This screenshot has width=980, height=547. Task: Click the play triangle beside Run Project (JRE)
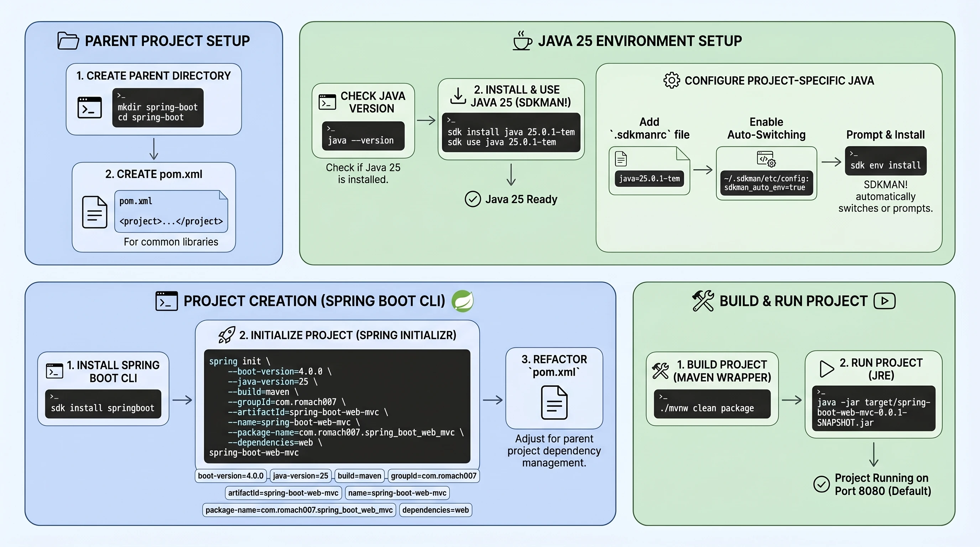click(x=826, y=369)
